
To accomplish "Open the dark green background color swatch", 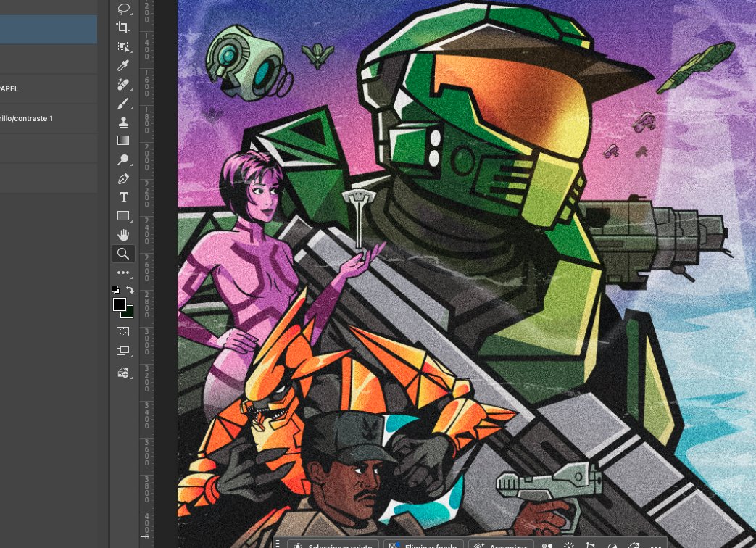I will click(128, 313).
